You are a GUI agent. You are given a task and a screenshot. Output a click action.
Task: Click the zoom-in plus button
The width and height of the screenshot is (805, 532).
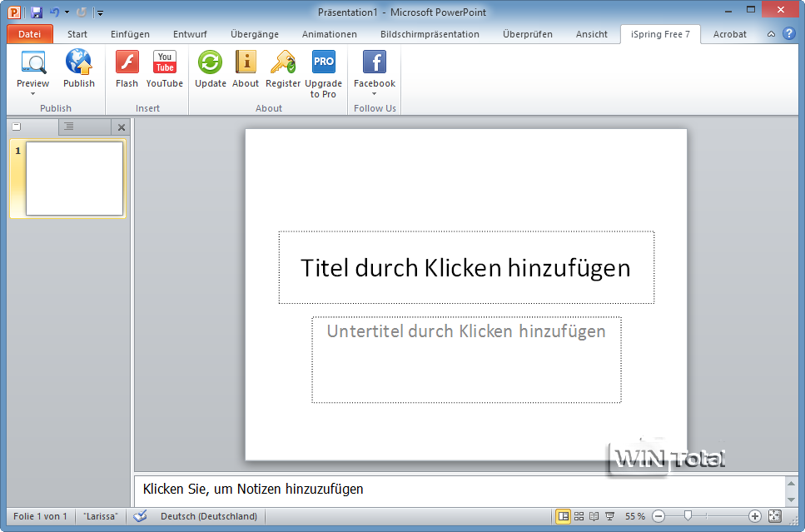click(x=755, y=516)
